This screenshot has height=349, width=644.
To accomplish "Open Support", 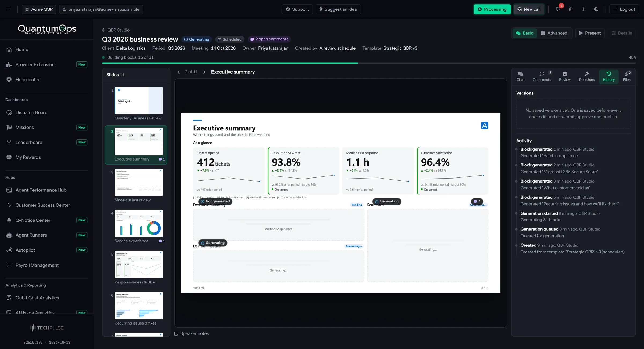I will coord(297,9).
